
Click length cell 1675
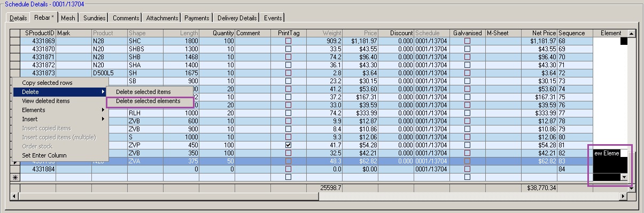tap(181, 73)
